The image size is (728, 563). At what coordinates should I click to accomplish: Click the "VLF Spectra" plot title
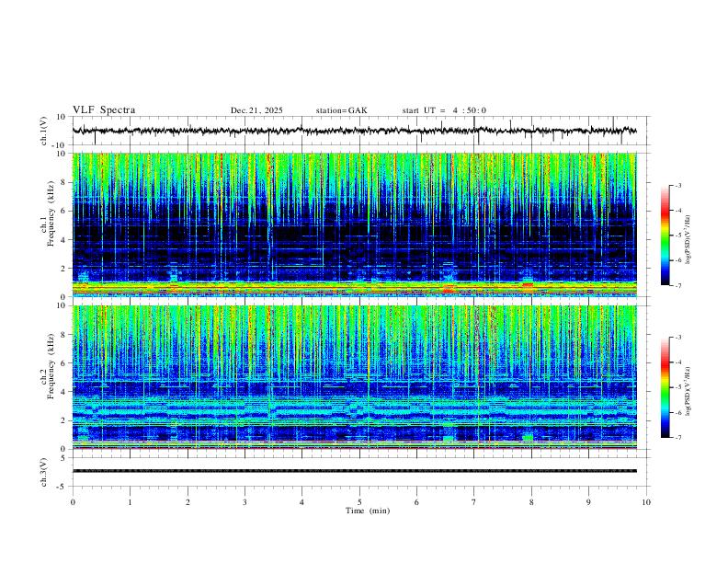click(x=104, y=110)
